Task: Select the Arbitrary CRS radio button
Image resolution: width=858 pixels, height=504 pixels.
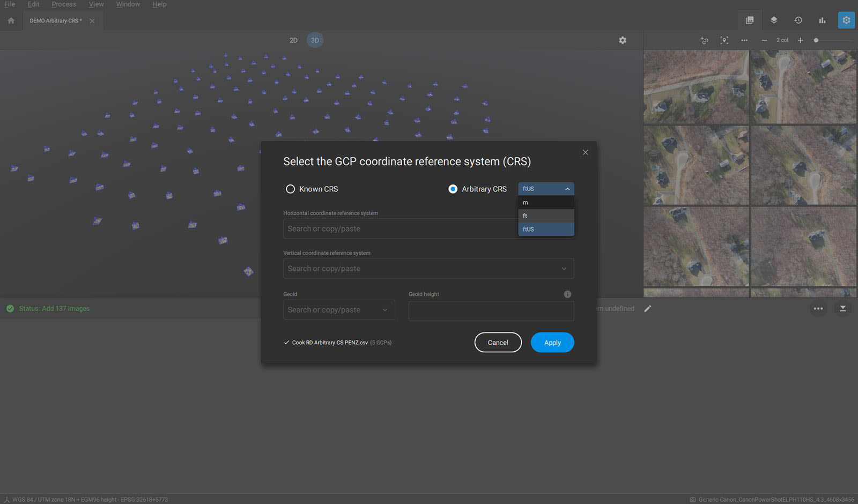Action: pyautogui.click(x=453, y=189)
